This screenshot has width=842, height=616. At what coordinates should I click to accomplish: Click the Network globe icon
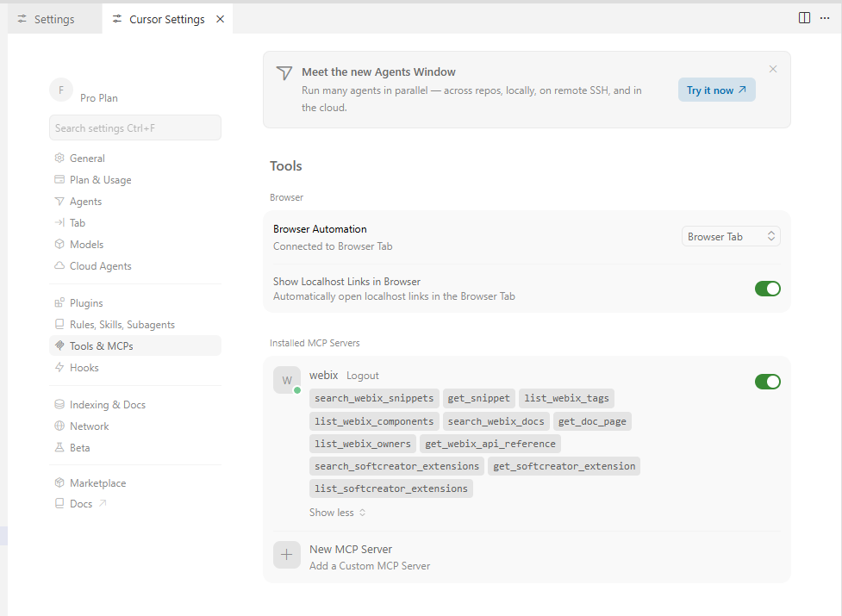point(59,426)
